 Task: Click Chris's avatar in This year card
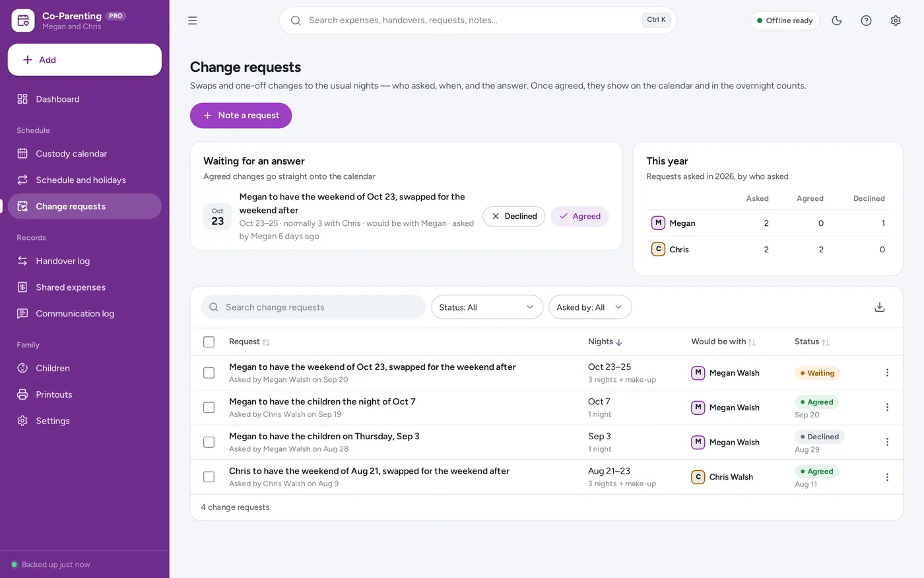[x=658, y=249]
